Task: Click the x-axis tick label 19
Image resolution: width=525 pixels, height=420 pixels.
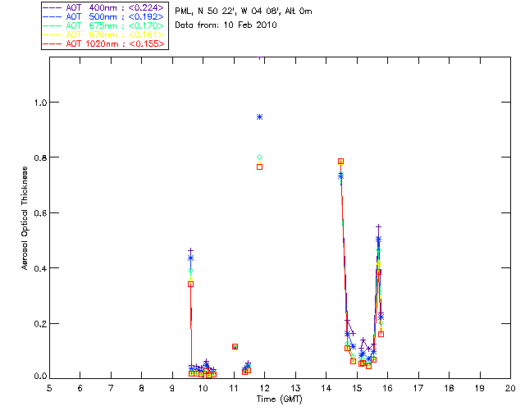Action: (480, 388)
